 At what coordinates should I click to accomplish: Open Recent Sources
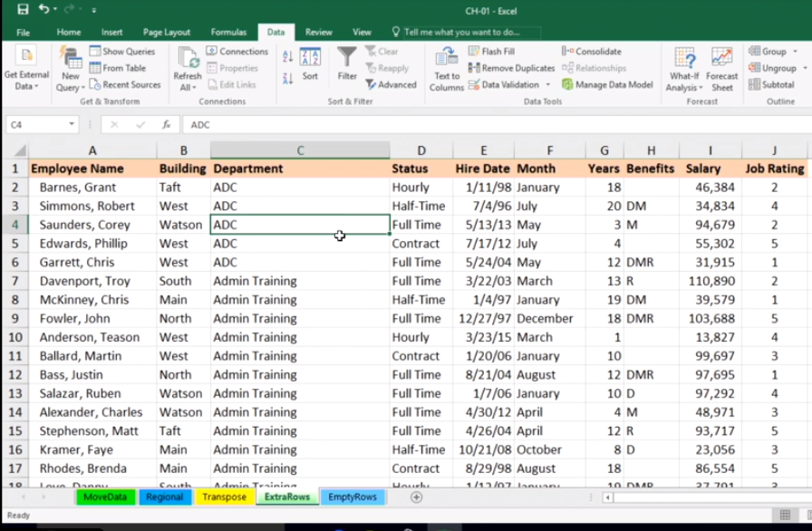point(125,84)
